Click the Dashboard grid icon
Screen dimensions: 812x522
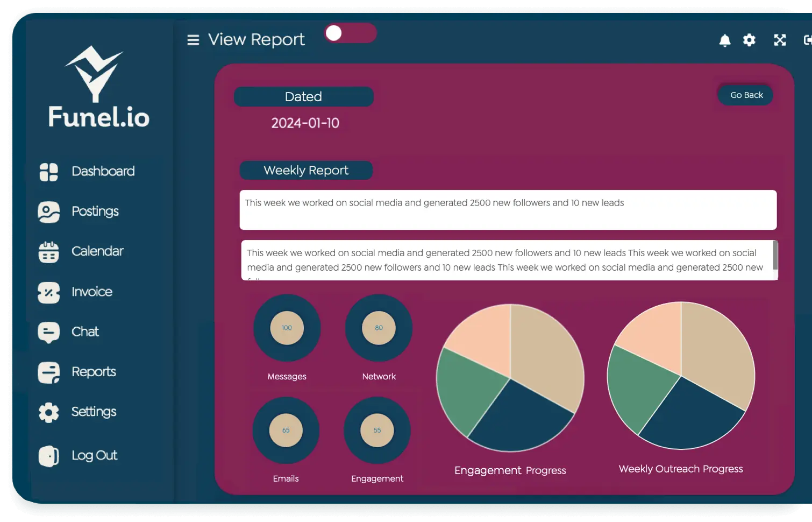(49, 172)
